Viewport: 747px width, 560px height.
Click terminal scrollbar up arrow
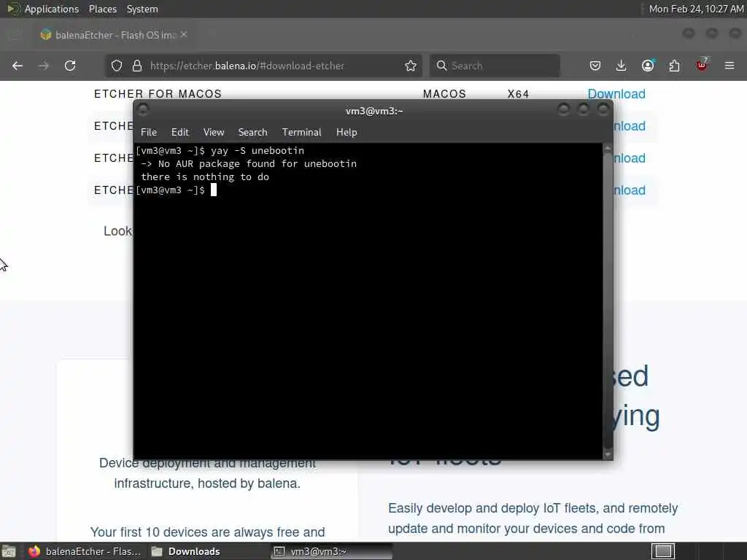pos(608,149)
